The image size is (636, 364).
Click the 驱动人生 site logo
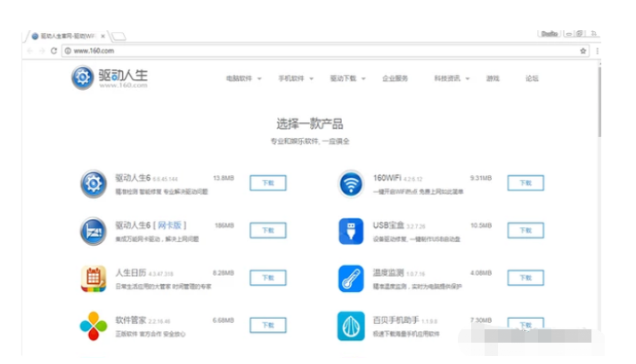110,78
